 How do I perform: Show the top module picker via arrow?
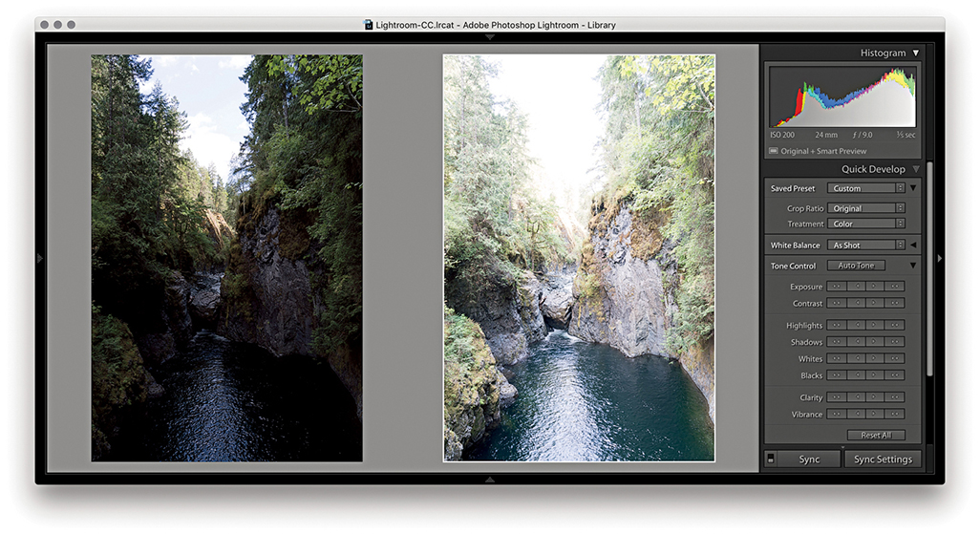(x=490, y=37)
